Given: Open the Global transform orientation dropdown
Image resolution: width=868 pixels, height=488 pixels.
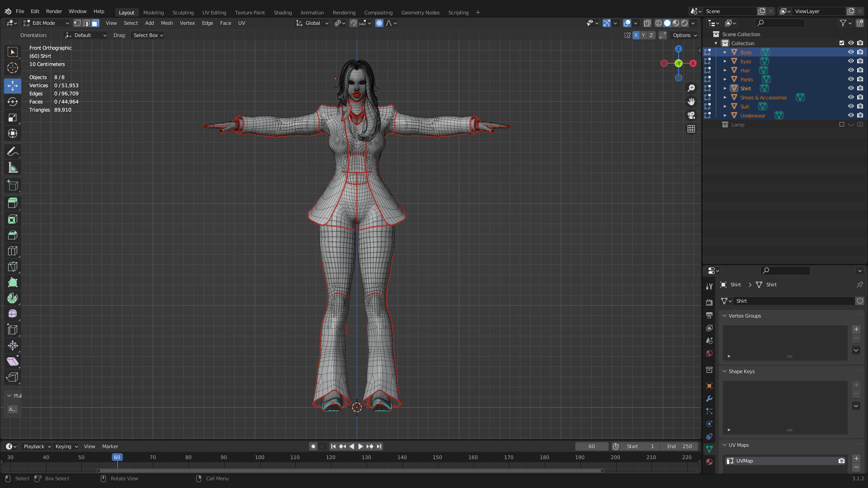Looking at the screenshot, I should click(x=312, y=23).
